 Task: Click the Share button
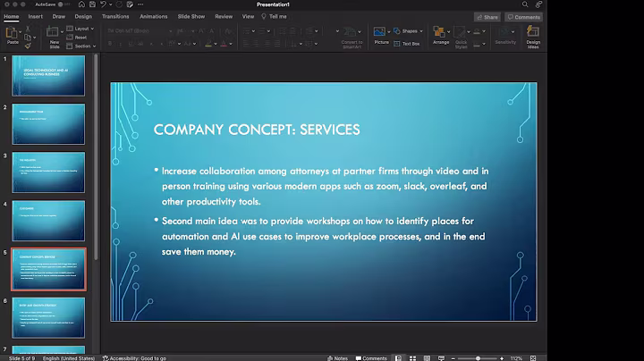pyautogui.click(x=487, y=17)
